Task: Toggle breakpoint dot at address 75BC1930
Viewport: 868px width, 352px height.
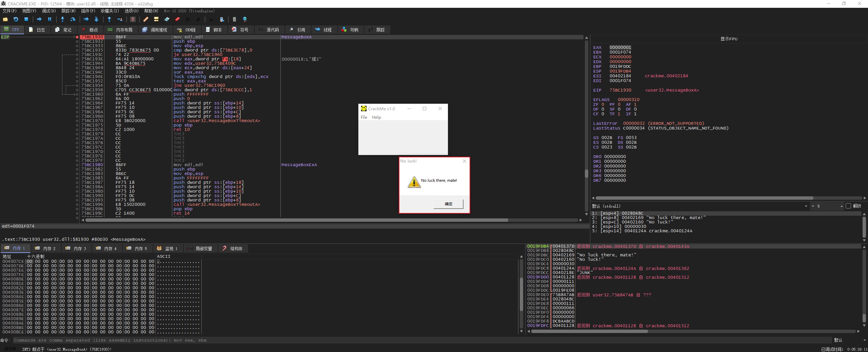Action: pyautogui.click(x=77, y=37)
